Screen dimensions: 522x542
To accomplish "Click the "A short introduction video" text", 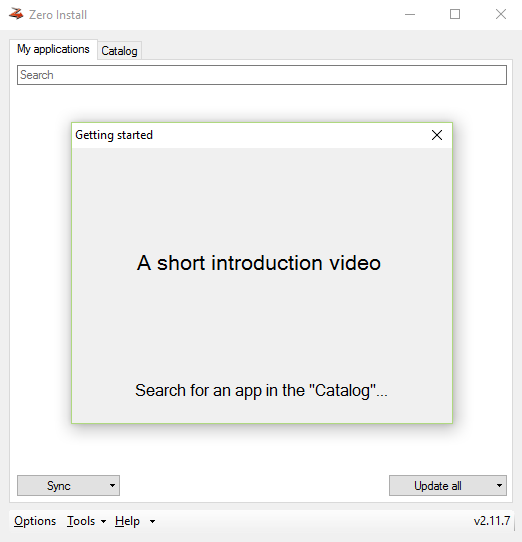I will click(259, 263).
